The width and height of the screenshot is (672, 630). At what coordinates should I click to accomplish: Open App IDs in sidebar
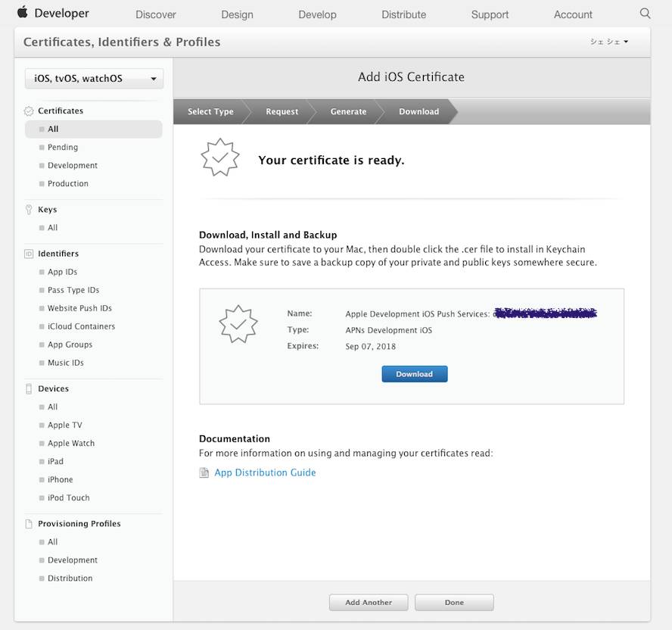(x=62, y=272)
